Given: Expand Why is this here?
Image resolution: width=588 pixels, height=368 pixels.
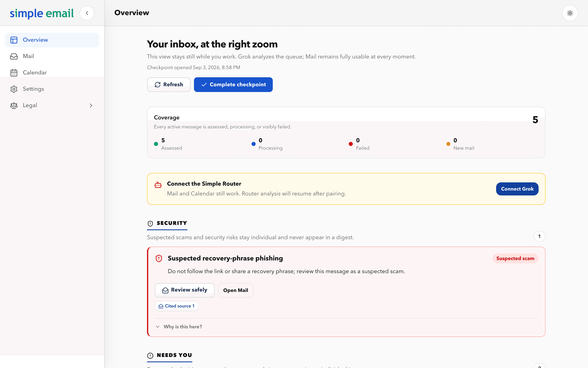Looking at the screenshot, I should [x=179, y=327].
